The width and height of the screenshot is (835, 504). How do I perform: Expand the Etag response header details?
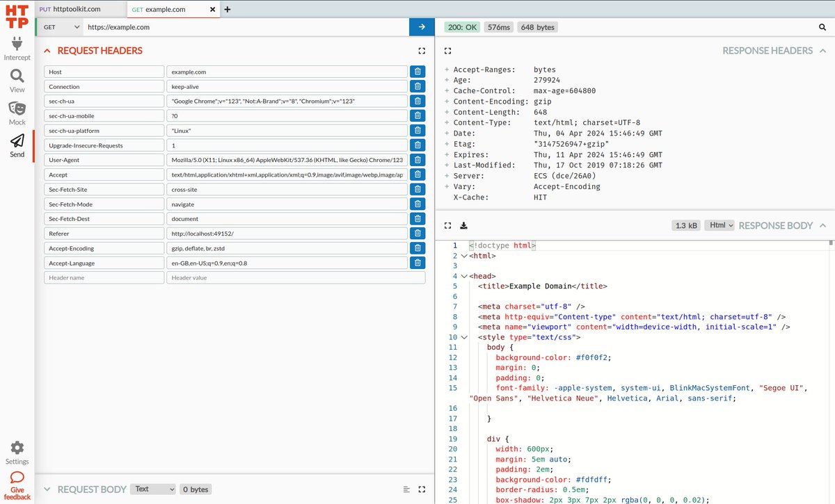click(x=447, y=144)
